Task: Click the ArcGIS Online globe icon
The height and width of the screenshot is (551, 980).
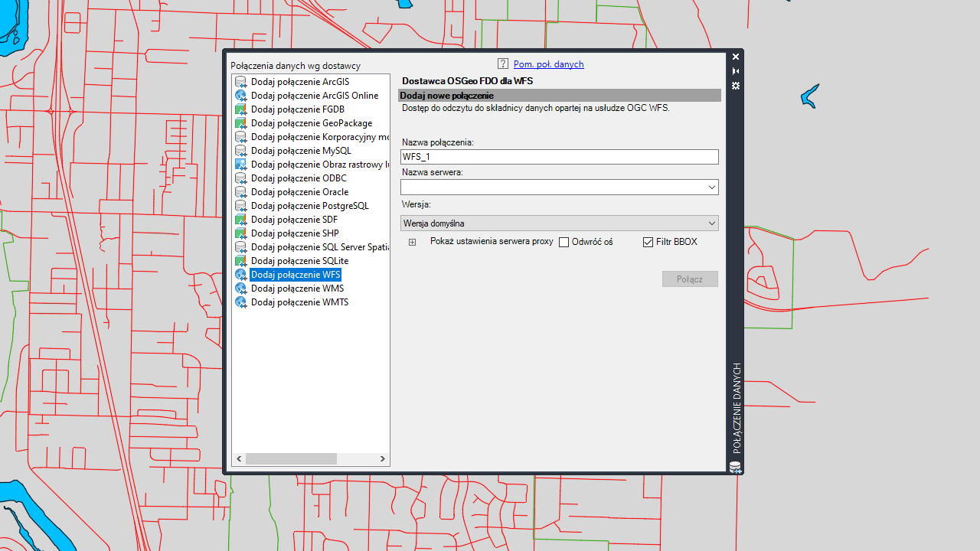Action: click(x=240, y=96)
